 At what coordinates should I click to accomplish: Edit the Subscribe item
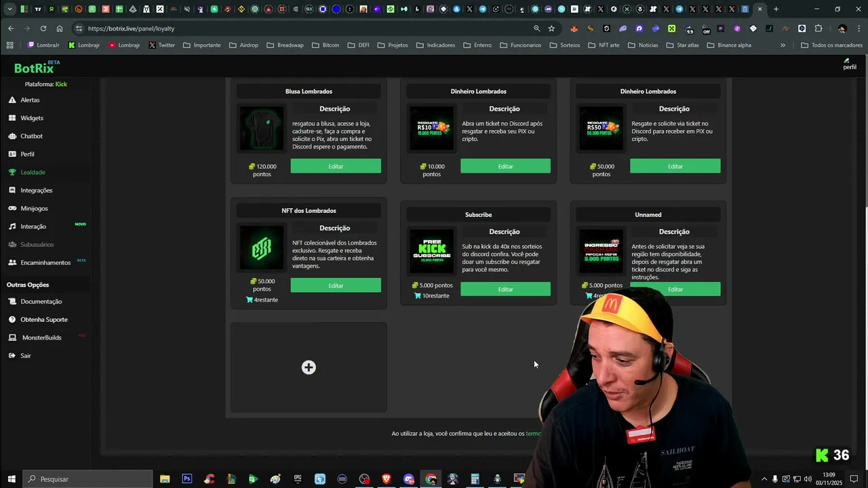point(505,289)
